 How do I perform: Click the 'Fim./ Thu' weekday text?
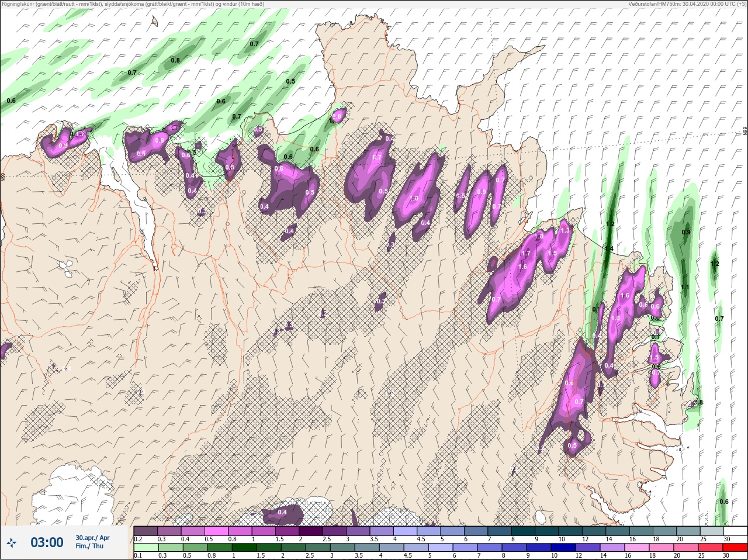(x=89, y=546)
